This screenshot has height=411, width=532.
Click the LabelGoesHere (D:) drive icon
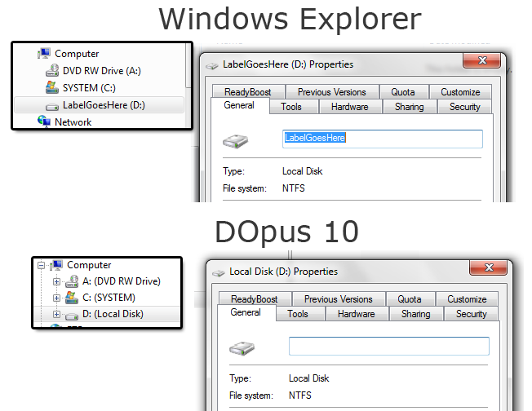click(x=52, y=107)
